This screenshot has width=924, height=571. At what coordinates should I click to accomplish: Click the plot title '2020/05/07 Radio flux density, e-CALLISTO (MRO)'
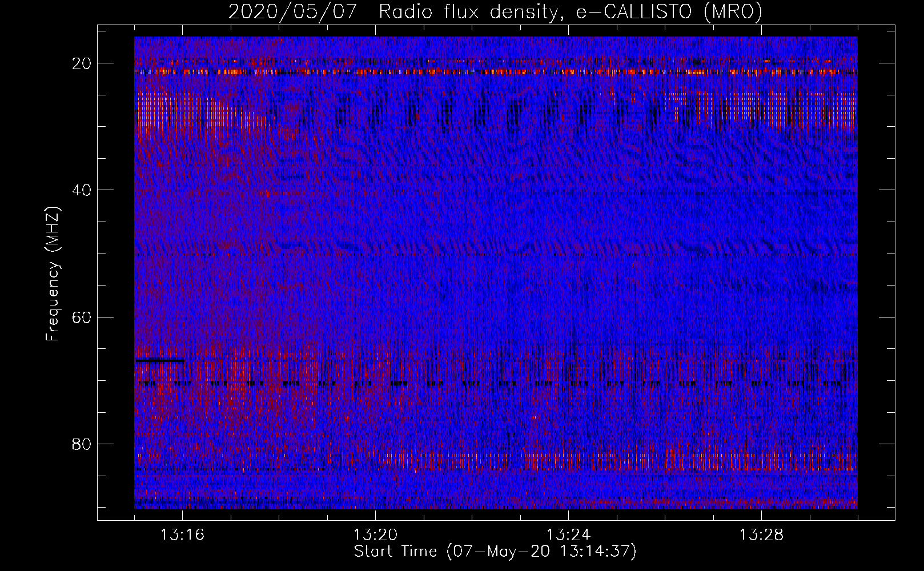click(x=495, y=11)
